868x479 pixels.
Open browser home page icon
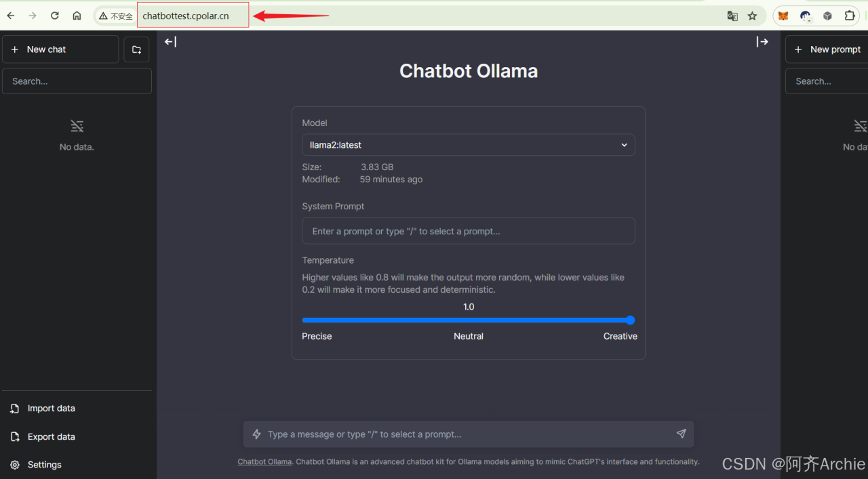[x=77, y=16]
